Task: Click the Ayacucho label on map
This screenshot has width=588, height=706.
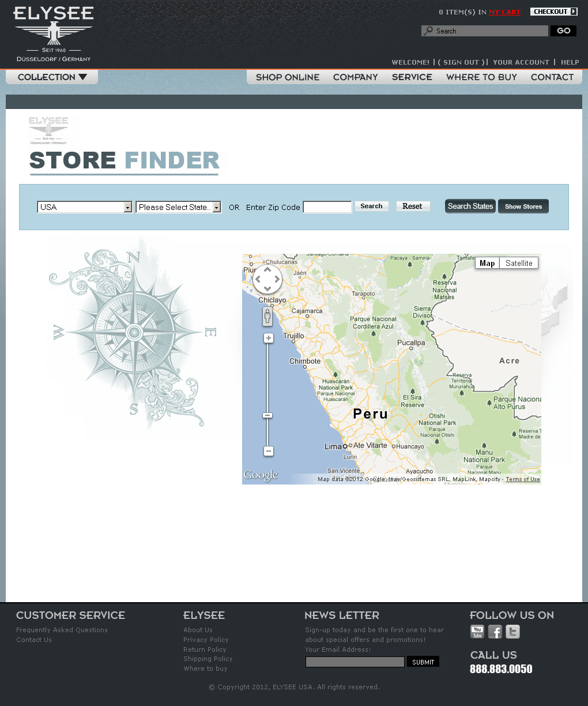Action: pyautogui.click(x=420, y=471)
